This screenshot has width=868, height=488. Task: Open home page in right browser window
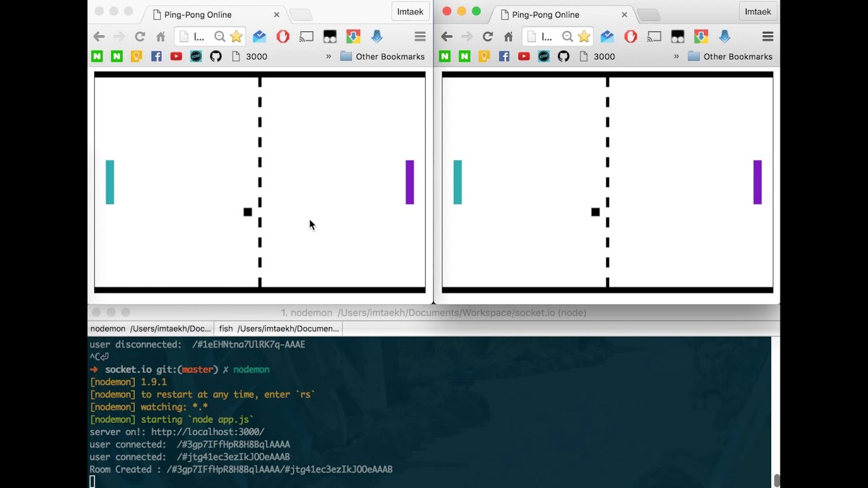coord(509,37)
